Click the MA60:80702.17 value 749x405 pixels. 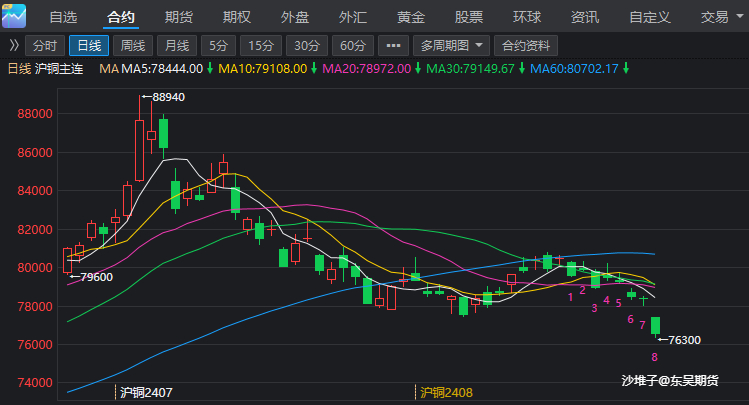pos(574,69)
